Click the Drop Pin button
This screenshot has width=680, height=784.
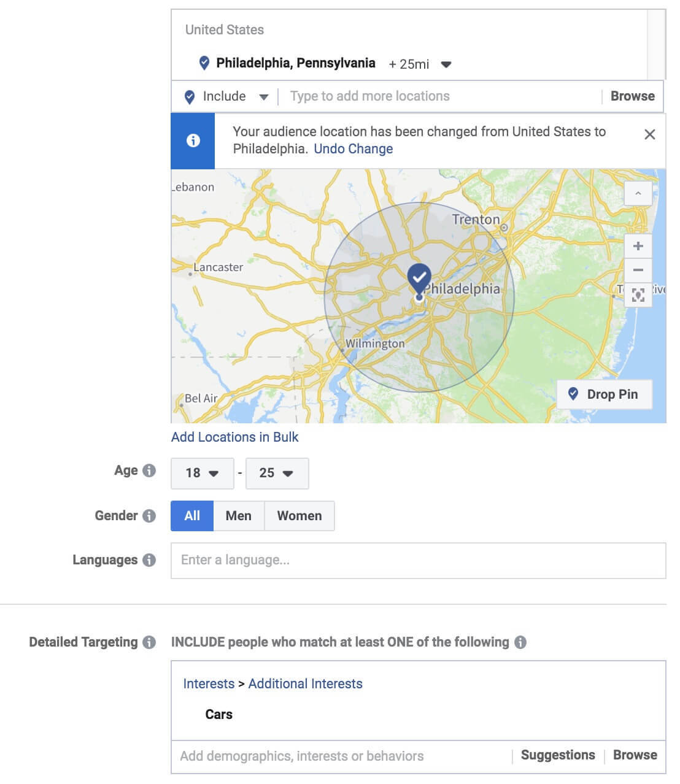(x=603, y=394)
